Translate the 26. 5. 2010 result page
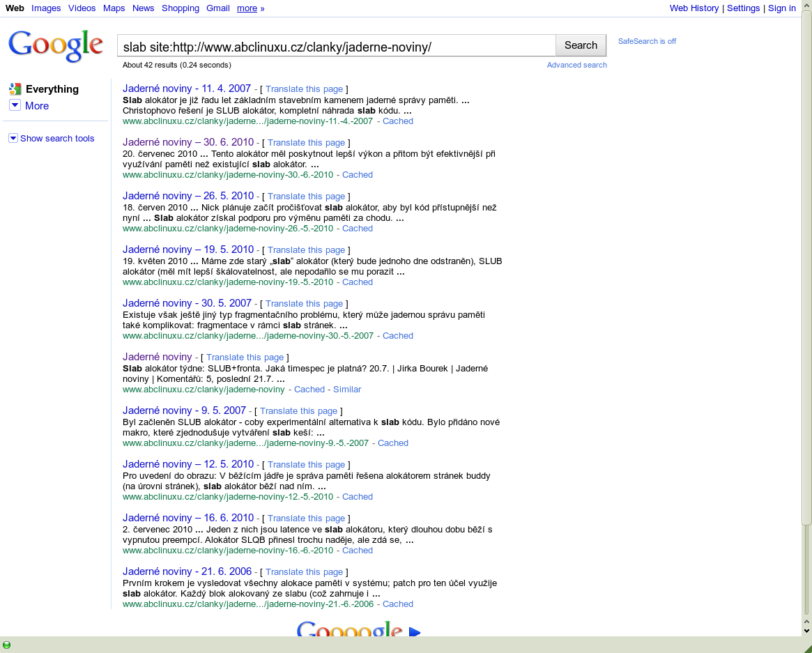812x653 pixels. click(306, 197)
